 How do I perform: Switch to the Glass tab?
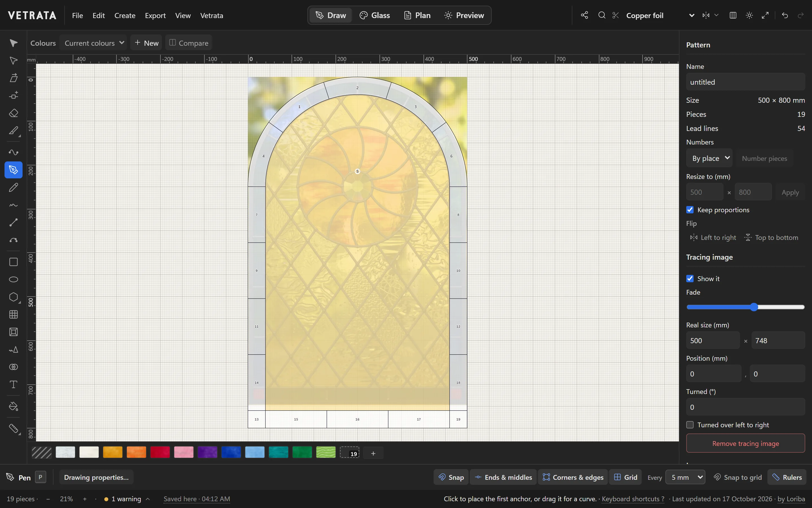(x=375, y=15)
